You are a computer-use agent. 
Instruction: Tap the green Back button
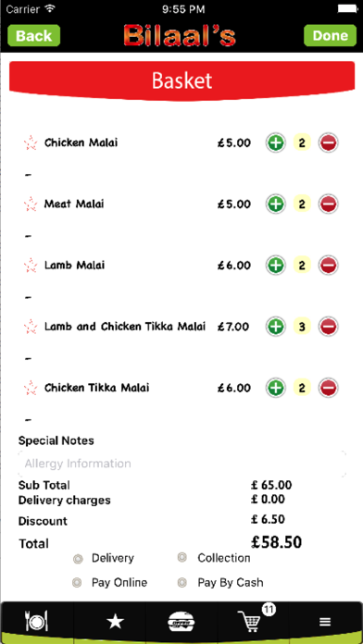coord(33,36)
